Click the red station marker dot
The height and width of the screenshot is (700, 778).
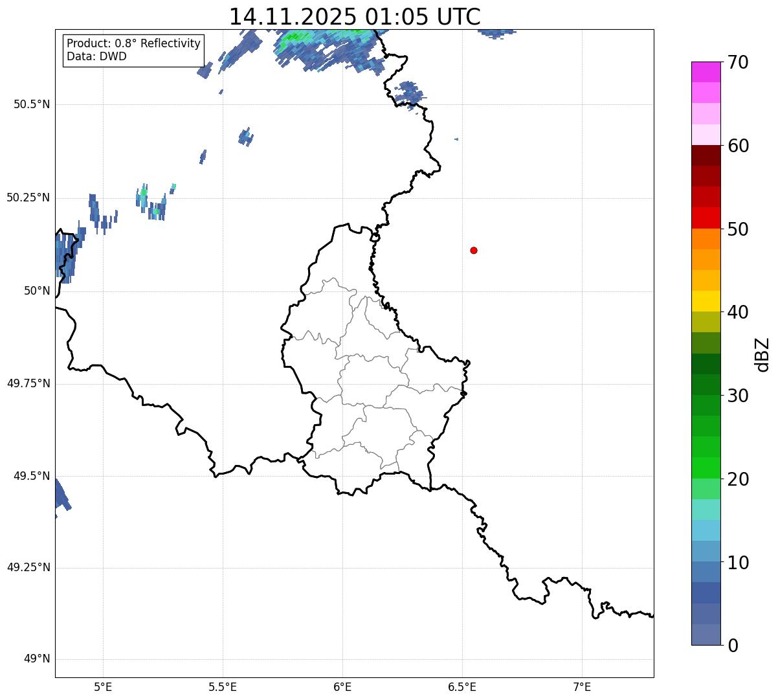point(474,250)
